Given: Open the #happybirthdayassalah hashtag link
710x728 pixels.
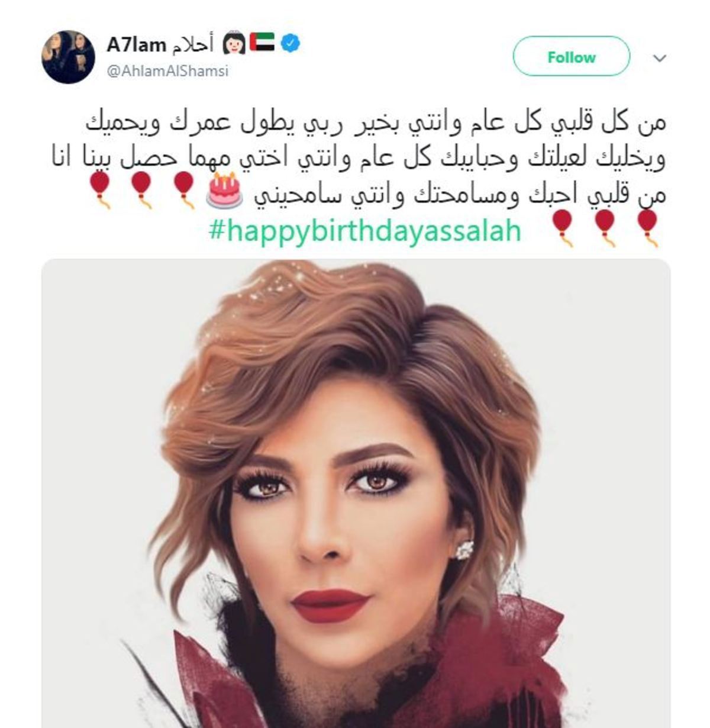Looking at the screenshot, I should coord(365,231).
